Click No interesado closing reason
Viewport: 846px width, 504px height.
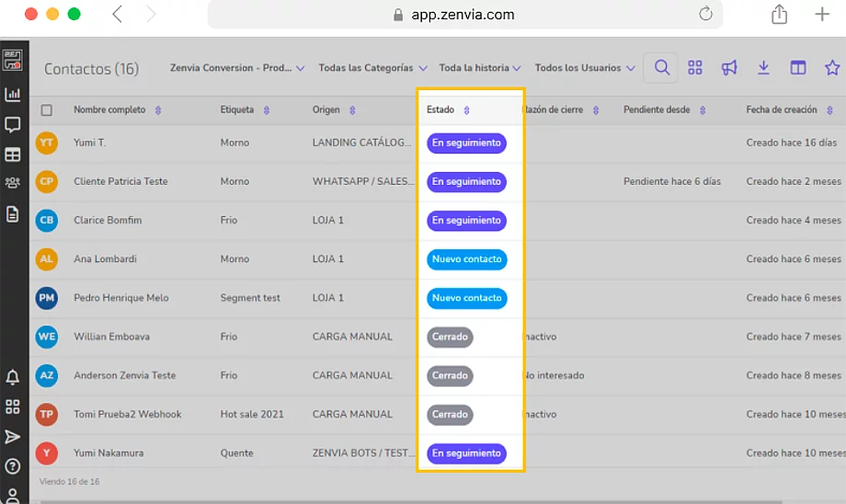(555, 375)
